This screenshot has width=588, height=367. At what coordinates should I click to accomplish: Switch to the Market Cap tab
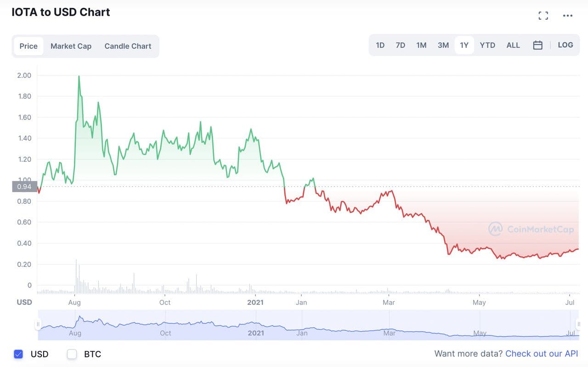pos(71,46)
